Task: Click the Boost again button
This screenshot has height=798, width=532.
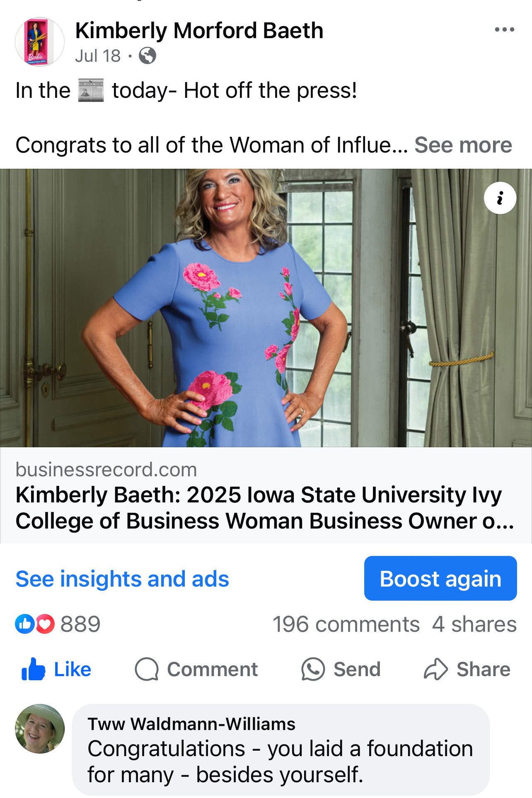Action: (440, 578)
